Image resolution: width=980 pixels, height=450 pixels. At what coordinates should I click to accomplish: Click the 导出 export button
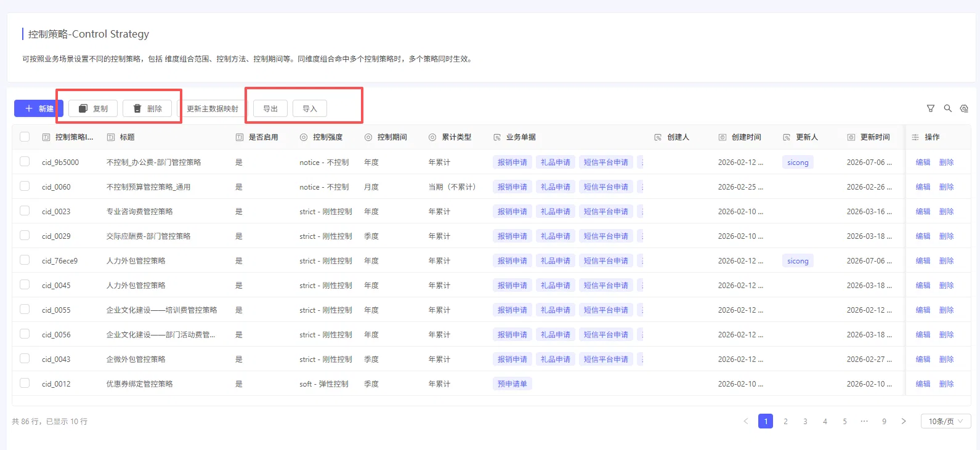pos(270,108)
